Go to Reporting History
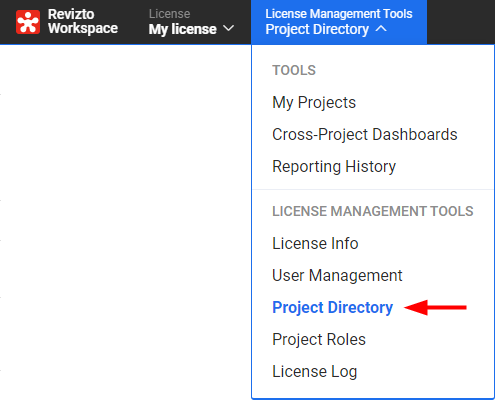The width and height of the screenshot is (495, 400). [334, 166]
